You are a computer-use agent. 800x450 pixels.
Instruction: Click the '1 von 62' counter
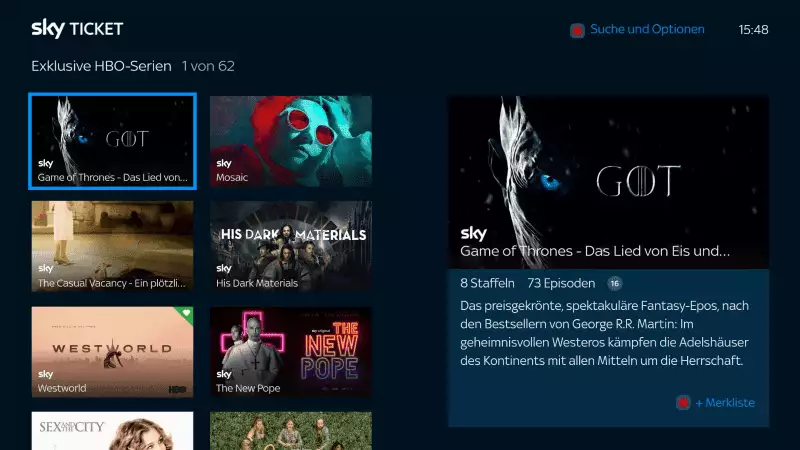[x=208, y=66]
